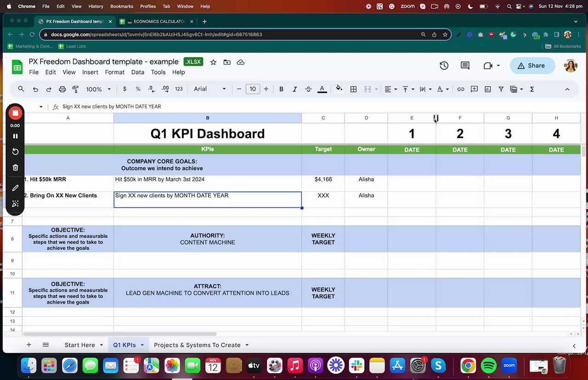Star the PX Freedom Dashboard document
This screenshot has width=588, height=380.
coord(213,62)
